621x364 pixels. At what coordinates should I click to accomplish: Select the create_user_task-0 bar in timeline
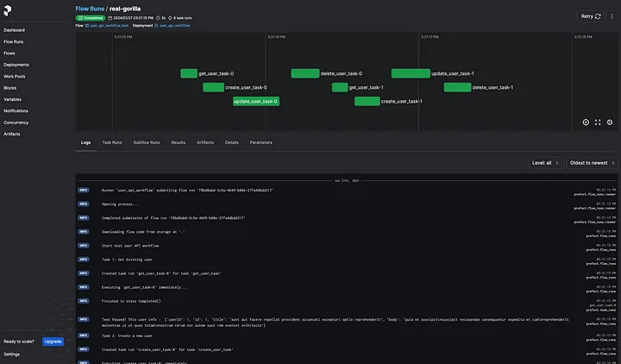point(214,87)
